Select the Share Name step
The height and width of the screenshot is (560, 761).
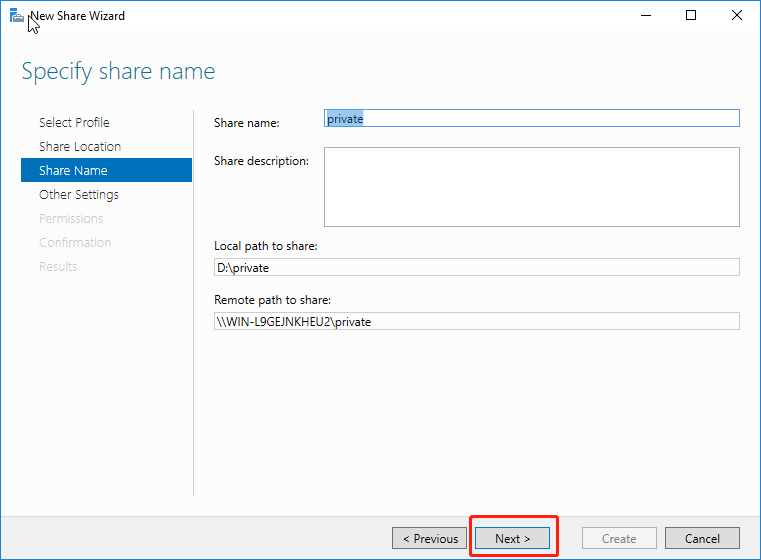click(x=106, y=170)
